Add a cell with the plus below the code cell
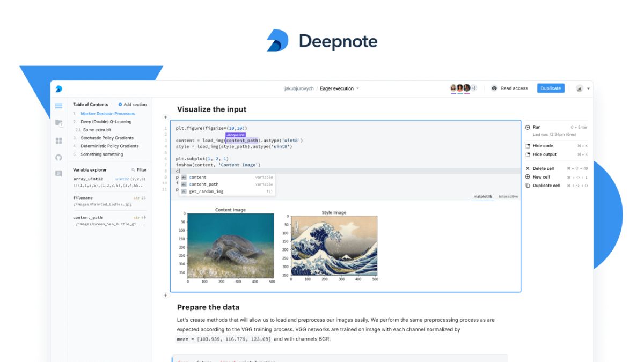644x362 pixels. 165,295
